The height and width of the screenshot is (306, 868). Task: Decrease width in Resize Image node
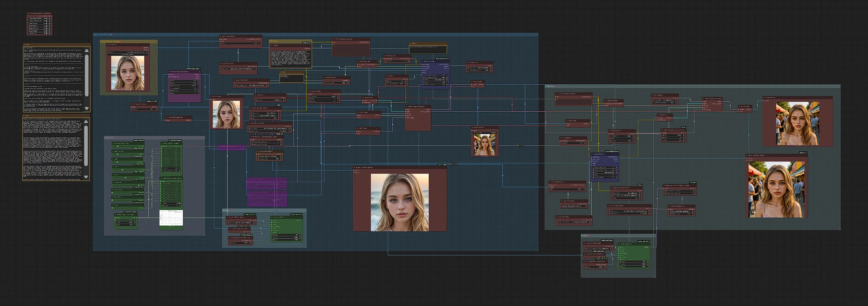point(171,81)
